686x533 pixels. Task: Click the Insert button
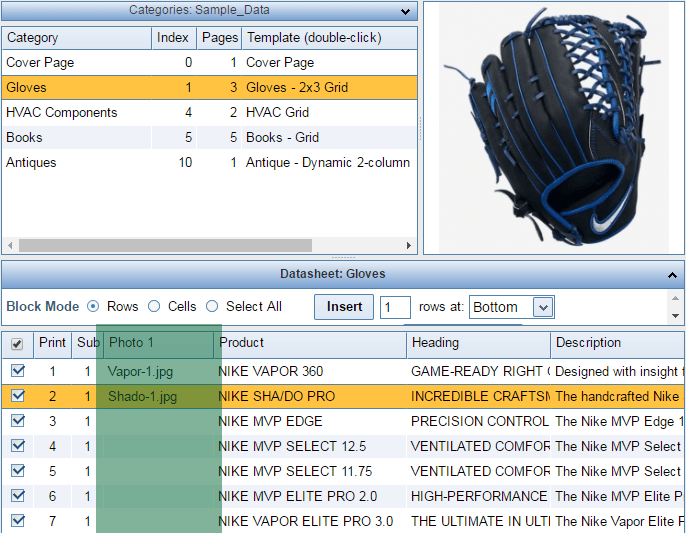click(344, 307)
